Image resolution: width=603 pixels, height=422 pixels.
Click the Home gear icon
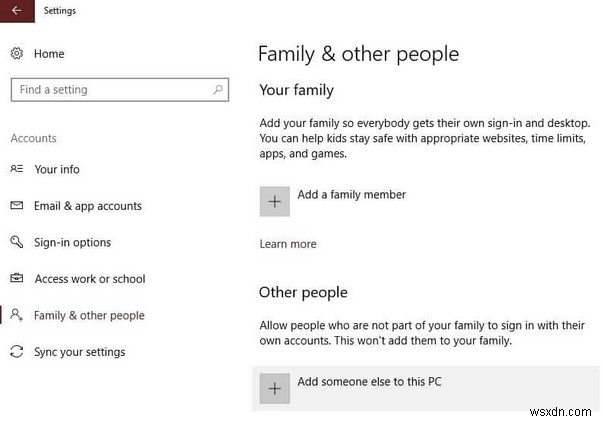pos(16,54)
